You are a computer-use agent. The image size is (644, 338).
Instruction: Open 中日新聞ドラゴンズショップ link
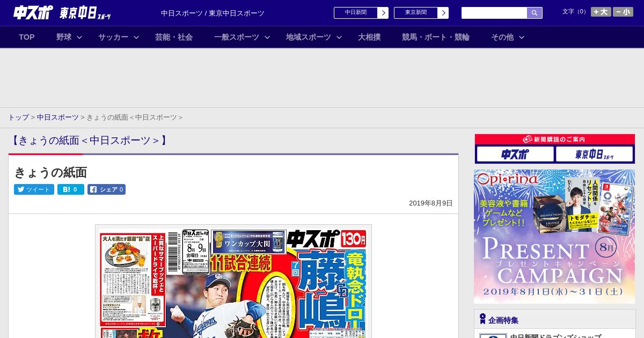point(555,336)
